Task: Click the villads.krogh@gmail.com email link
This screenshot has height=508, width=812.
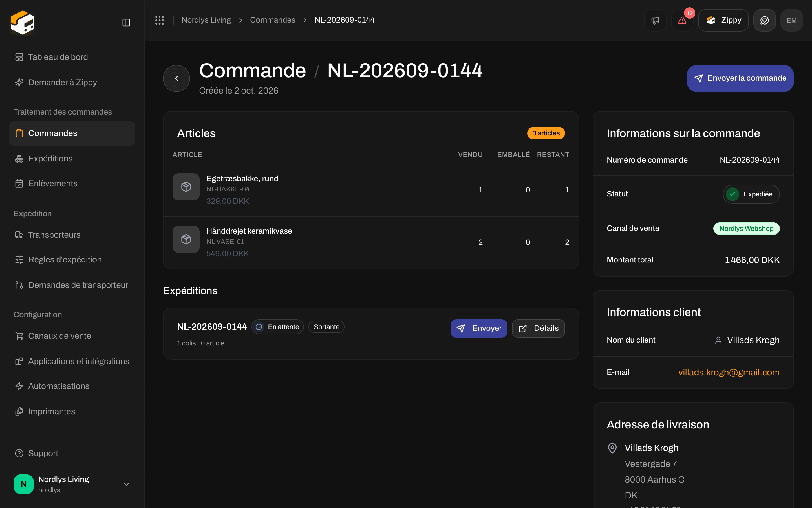Action: tap(729, 372)
